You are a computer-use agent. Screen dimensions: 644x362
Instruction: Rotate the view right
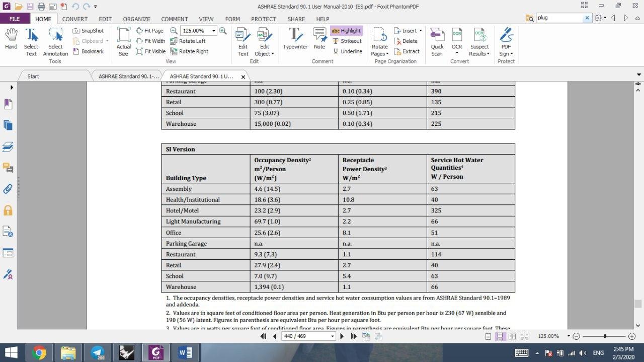tap(189, 51)
